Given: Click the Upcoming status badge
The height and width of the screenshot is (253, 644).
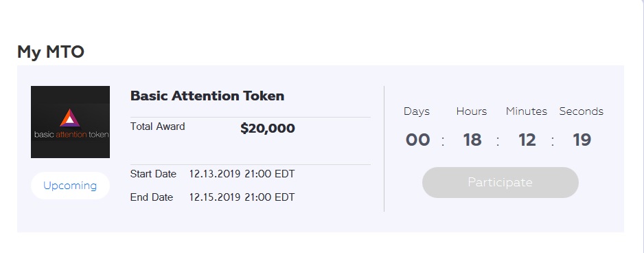Looking at the screenshot, I should [x=70, y=186].
